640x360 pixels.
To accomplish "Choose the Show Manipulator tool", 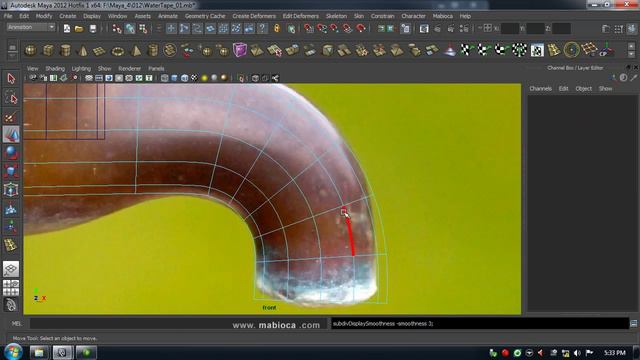I will [11, 227].
